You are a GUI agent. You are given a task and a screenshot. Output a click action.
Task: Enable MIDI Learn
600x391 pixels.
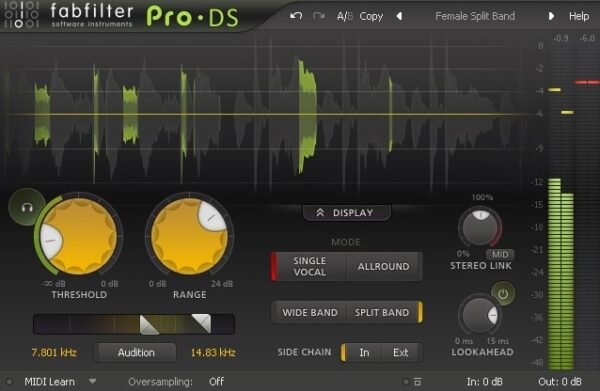[x=49, y=381]
